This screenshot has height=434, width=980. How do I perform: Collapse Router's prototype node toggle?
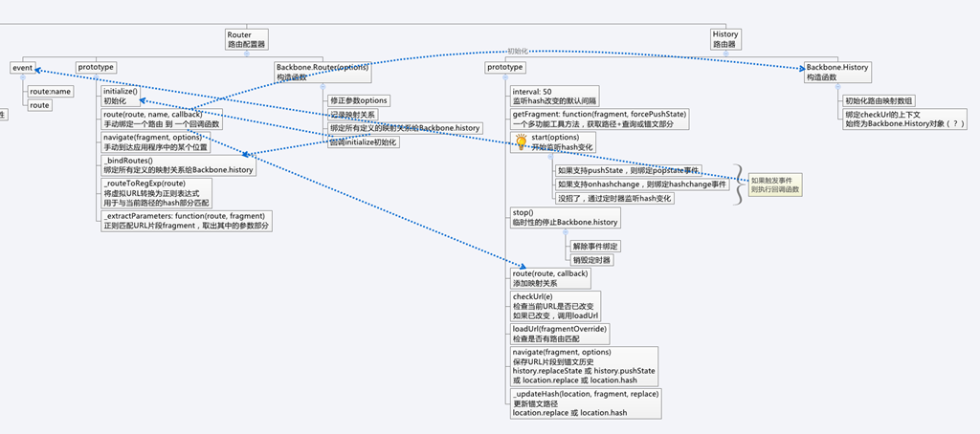96,77
